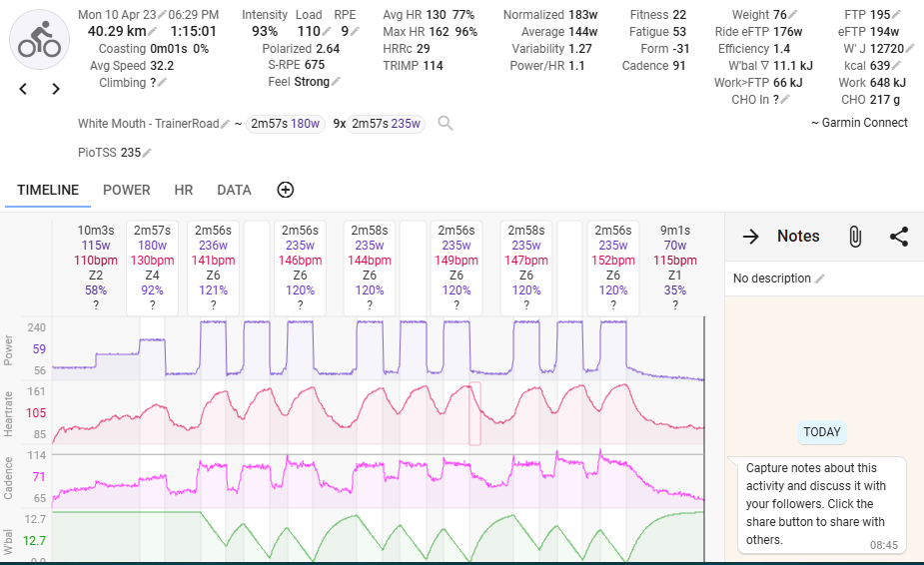Add a new chart tab
Image resolution: width=924 pixels, height=565 pixels.
(286, 190)
